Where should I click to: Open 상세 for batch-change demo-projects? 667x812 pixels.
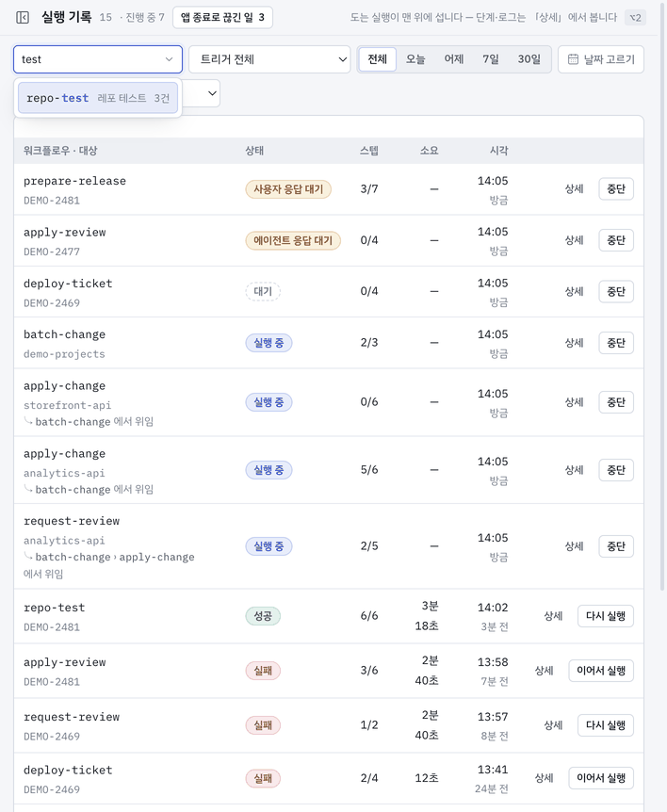click(575, 343)
